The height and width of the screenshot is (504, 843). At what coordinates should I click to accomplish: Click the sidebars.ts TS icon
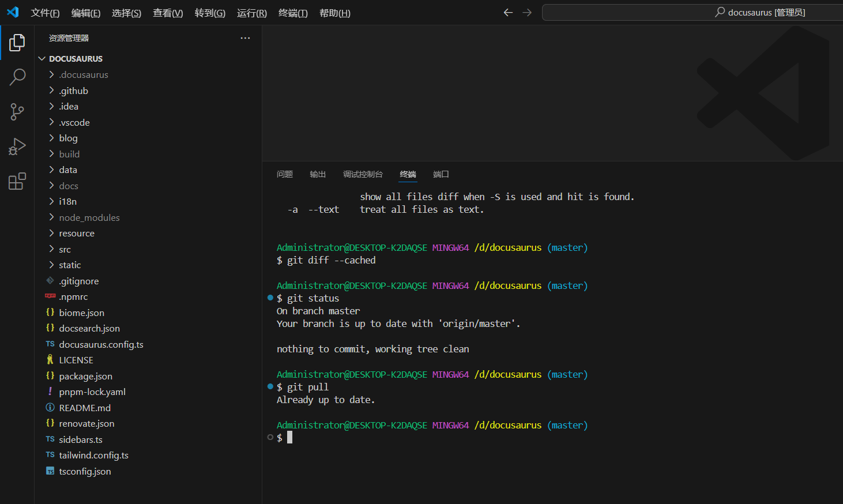[x=50, y=439]
